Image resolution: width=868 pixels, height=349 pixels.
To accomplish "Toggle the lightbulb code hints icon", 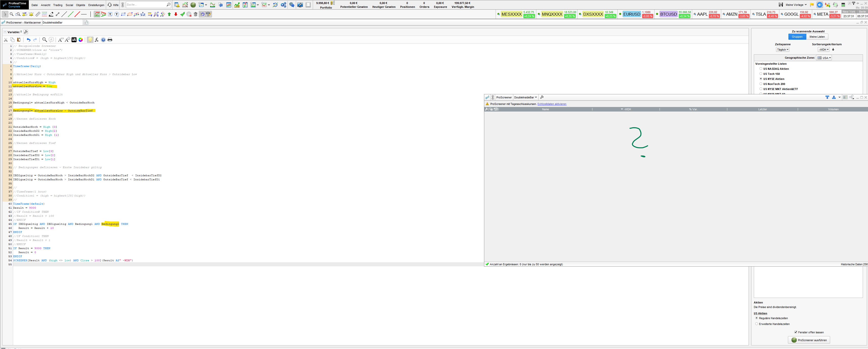I will [x=90, y=40].
